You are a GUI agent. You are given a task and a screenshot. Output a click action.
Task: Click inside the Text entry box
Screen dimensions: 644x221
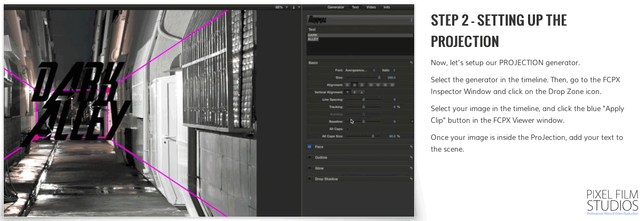(360, 43)
